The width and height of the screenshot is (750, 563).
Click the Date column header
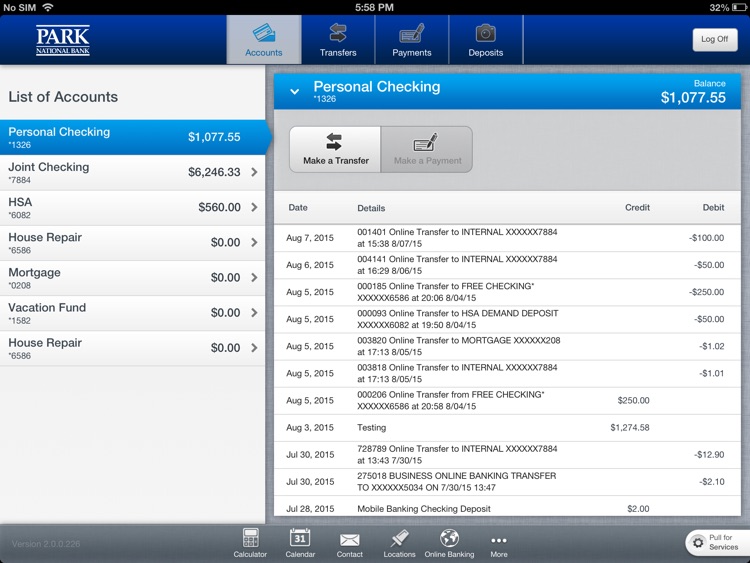(x=298, y=208)
